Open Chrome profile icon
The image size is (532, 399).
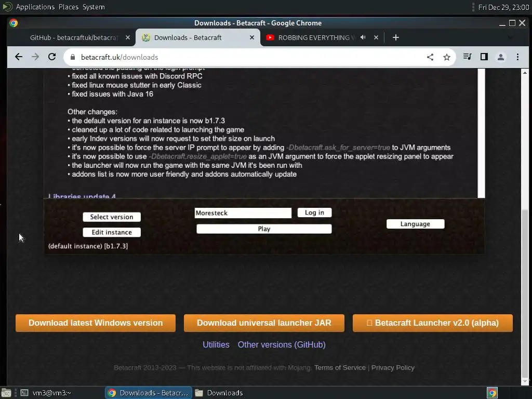click(501, 57)
